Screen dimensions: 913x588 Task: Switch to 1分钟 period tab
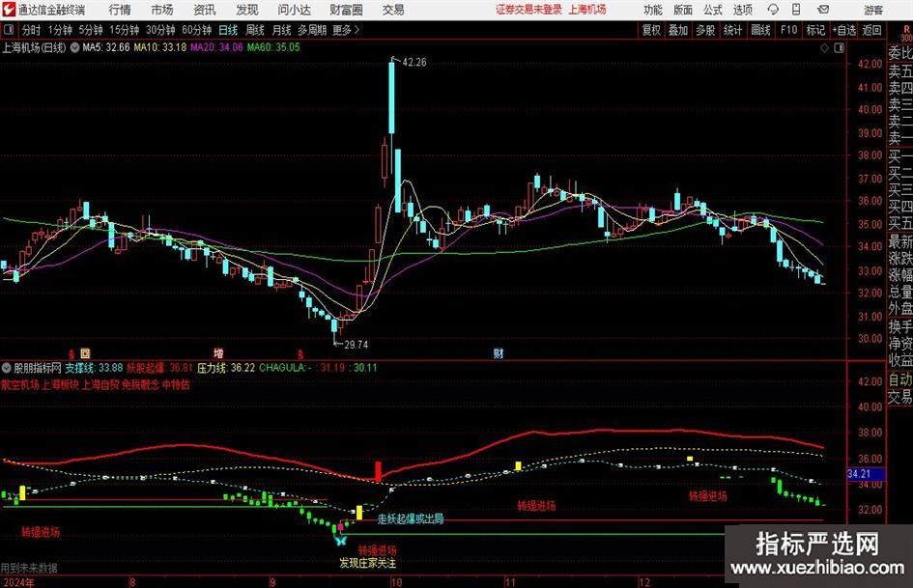pyautogui.click(x=60, y=30)
